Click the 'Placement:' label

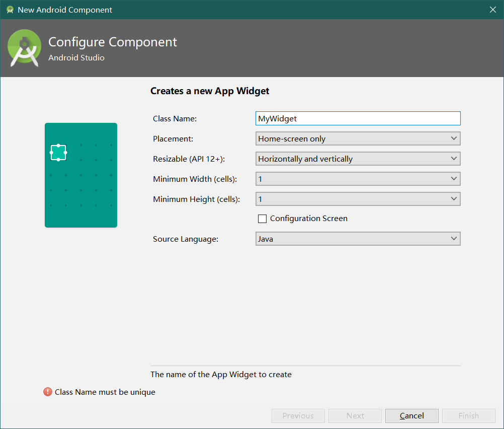coord(173,138)
